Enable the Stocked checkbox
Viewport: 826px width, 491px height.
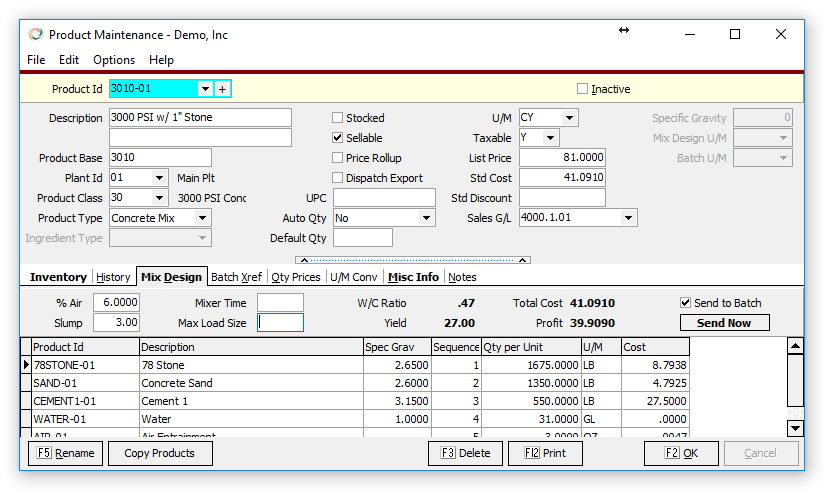coord(338,118)
